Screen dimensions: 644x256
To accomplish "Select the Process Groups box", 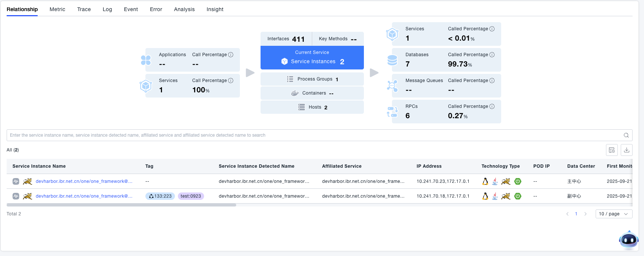I will point(312,79).
